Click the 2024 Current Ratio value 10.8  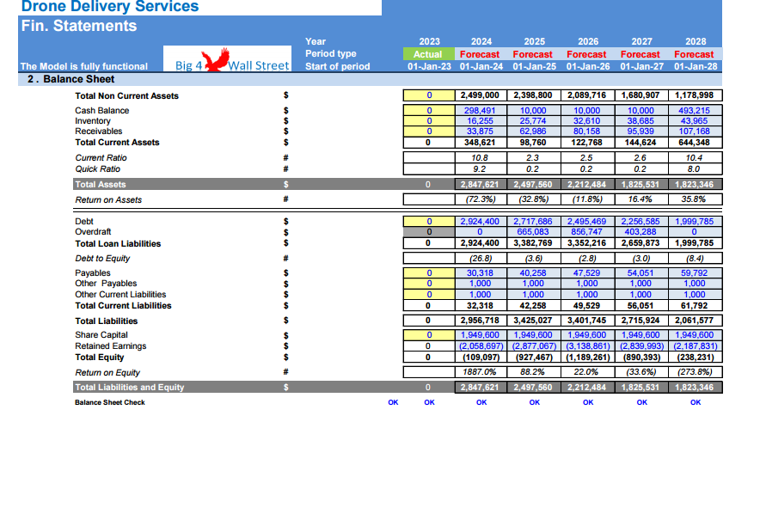click(x=481, y=158)
